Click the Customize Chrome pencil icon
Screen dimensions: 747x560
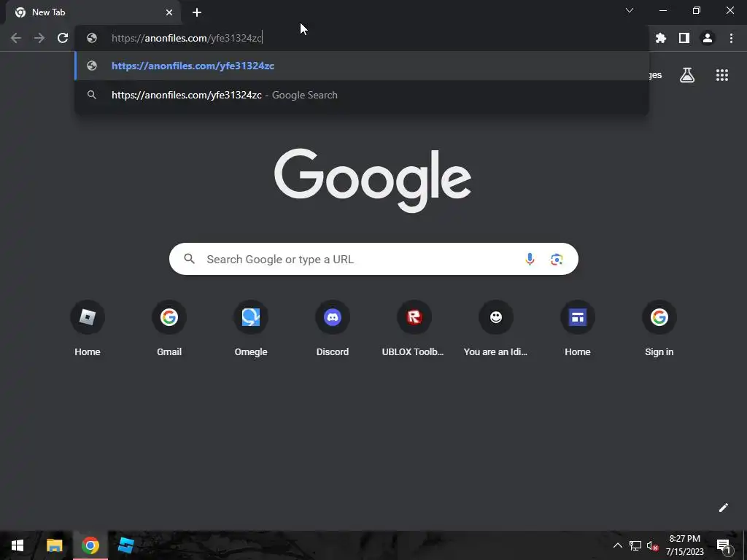click(723, 507)
